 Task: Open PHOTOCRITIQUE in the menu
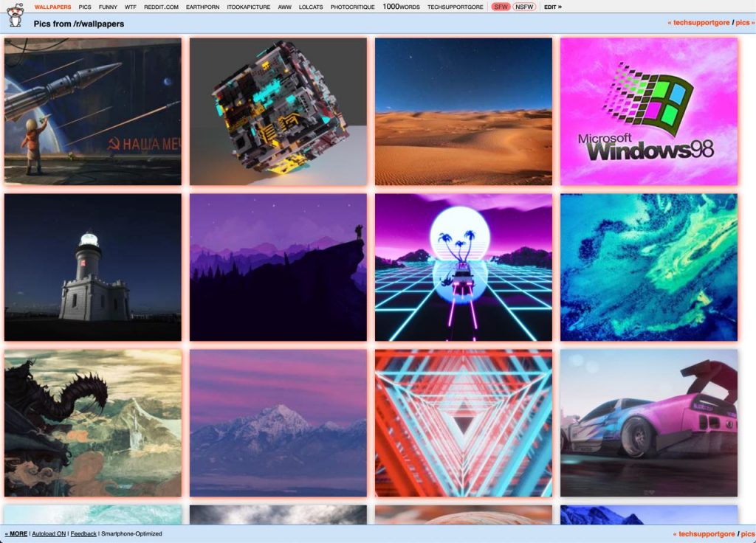tap(352, 7)
